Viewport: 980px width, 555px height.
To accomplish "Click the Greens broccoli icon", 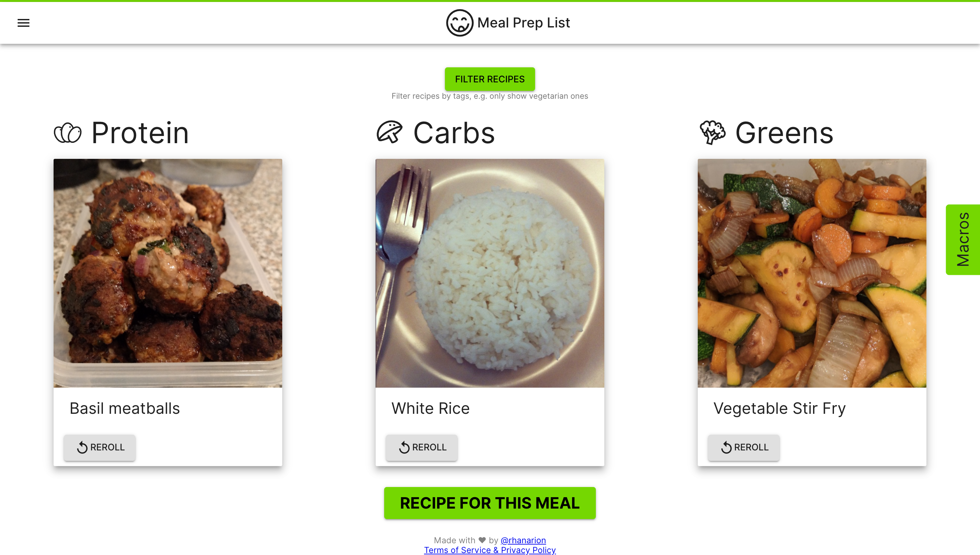I will coord(712,132).
